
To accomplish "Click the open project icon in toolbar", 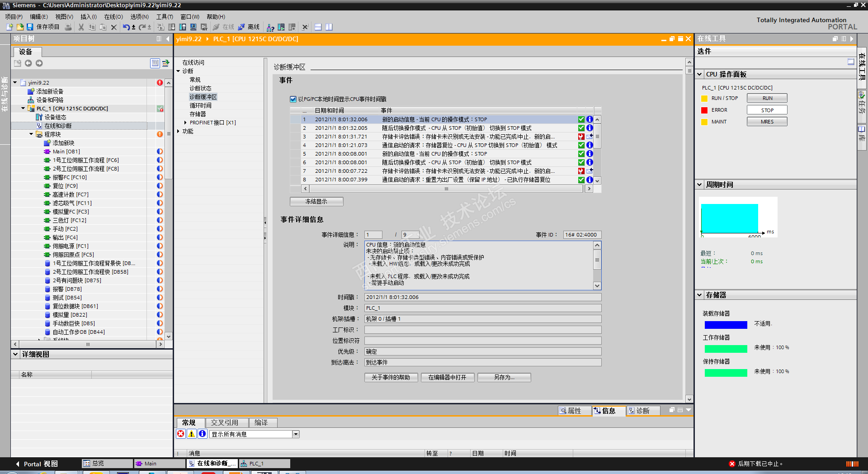I will coord(20,27).
